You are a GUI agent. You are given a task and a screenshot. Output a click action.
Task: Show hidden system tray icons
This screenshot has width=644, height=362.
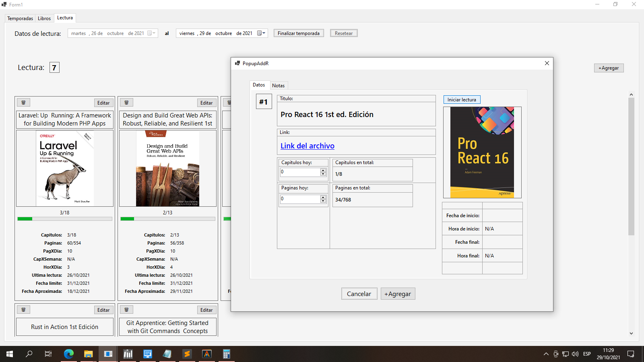[546, 354]
